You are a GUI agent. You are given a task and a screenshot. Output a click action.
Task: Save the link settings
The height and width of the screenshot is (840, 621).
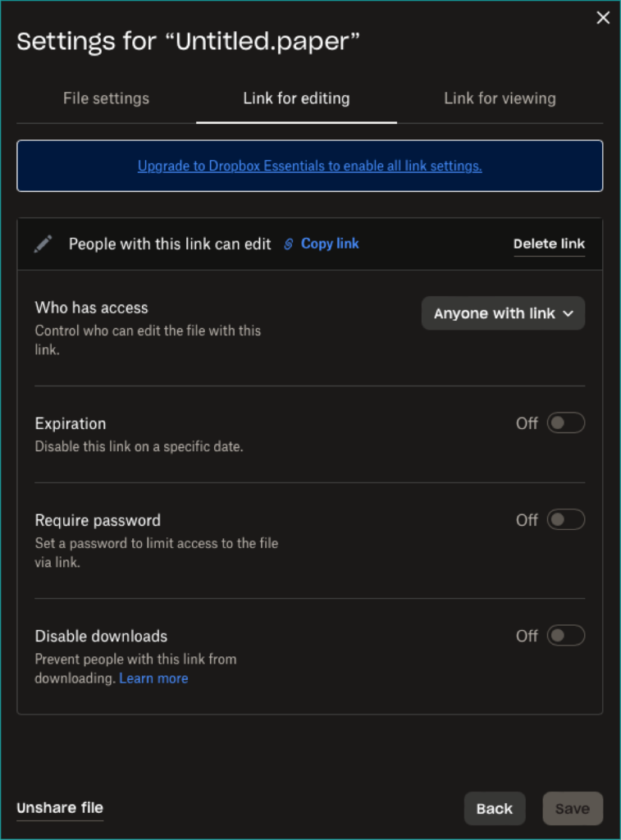573,808
